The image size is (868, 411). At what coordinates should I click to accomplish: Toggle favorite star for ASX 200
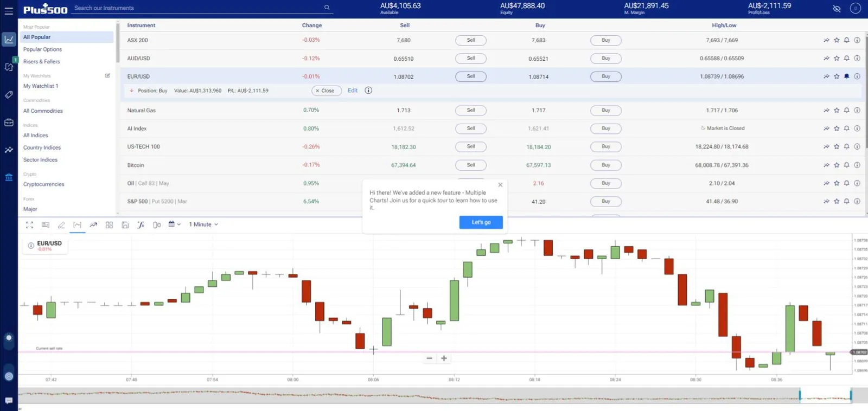(x=837, y=40)
